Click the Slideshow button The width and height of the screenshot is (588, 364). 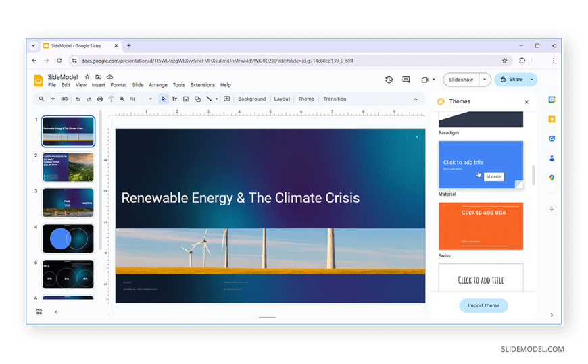(461, 80)
